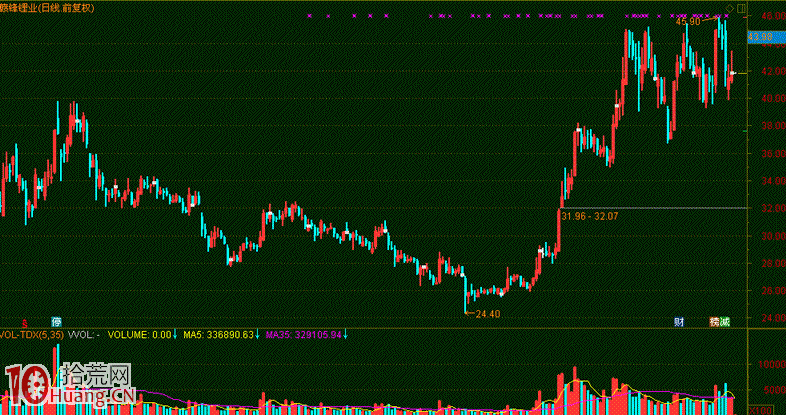The height and width of the screenshot is (415, 786).
Task: Click the orange marker left of 减
Action: point(714,322)
